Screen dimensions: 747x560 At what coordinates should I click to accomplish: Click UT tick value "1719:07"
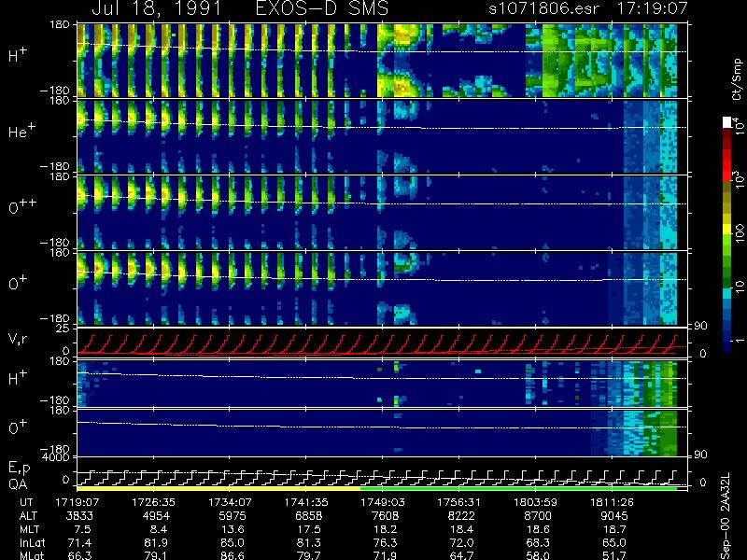coord(77,502)
